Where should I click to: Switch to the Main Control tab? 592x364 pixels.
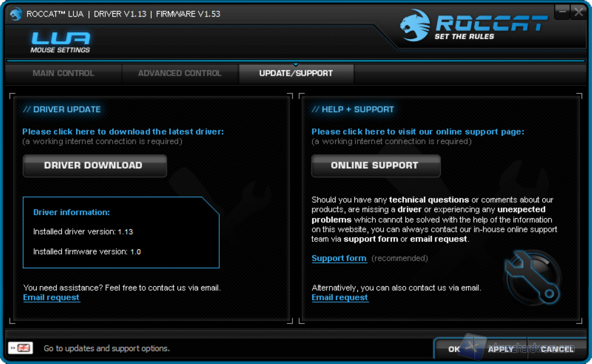[63, 73]
